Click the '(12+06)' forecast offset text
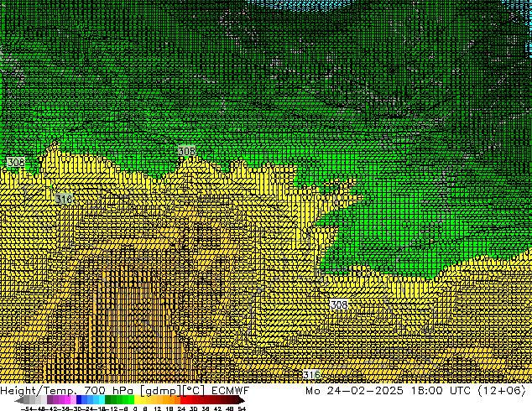The width and height of the screenshot is (532, 411). coord(502,390)
